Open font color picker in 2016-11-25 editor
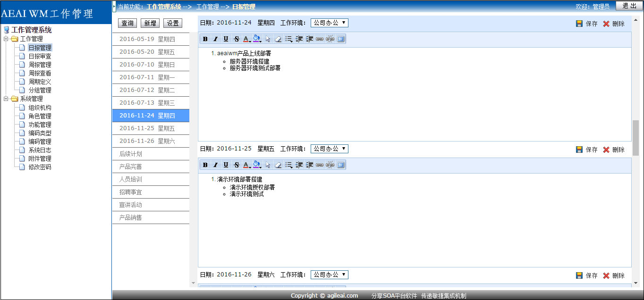 (x=247, y=165)
